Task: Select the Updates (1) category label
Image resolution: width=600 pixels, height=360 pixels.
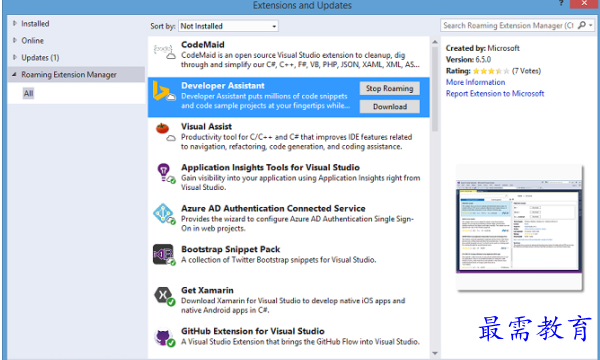Action: pyautogui.click(x=40, y=58)
